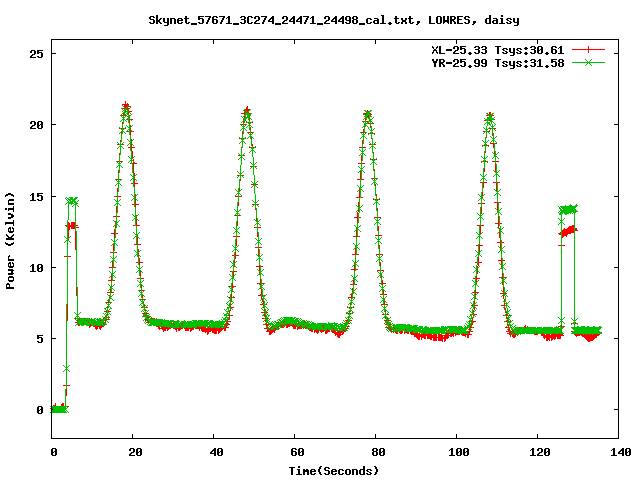This screenshot has height=480, width=640.
Task: Click the green line sample in legend
Action: (x=588, y=62)
